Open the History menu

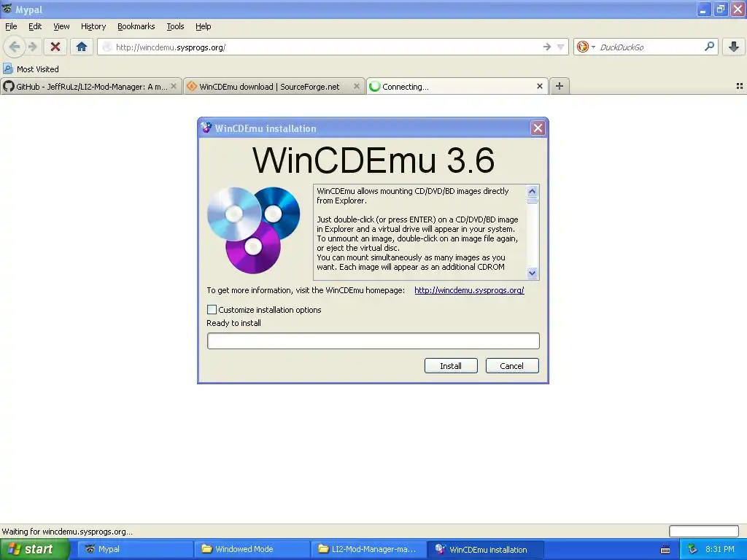93,26
